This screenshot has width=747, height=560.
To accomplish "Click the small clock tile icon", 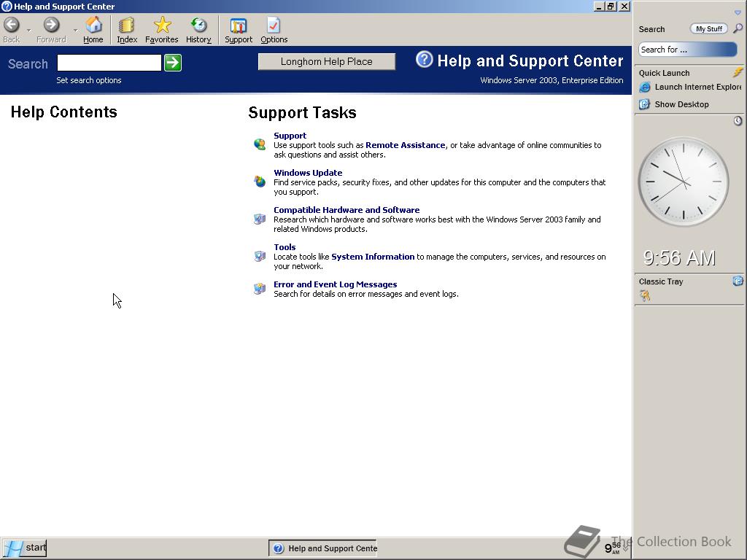I will tap(738, 121).
